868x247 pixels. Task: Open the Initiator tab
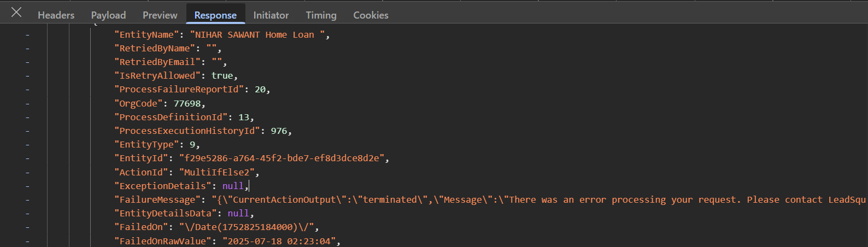coord(271,15)
